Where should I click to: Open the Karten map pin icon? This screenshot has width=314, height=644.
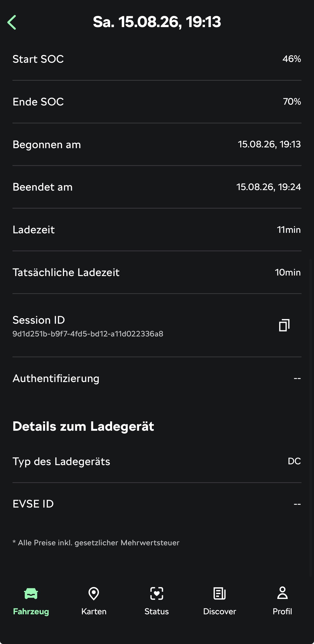[94, 594]
